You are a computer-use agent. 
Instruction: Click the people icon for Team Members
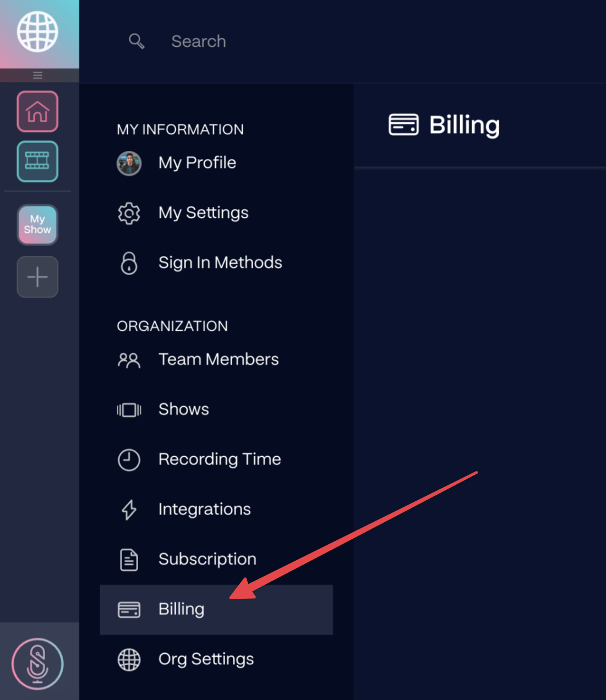129,360
